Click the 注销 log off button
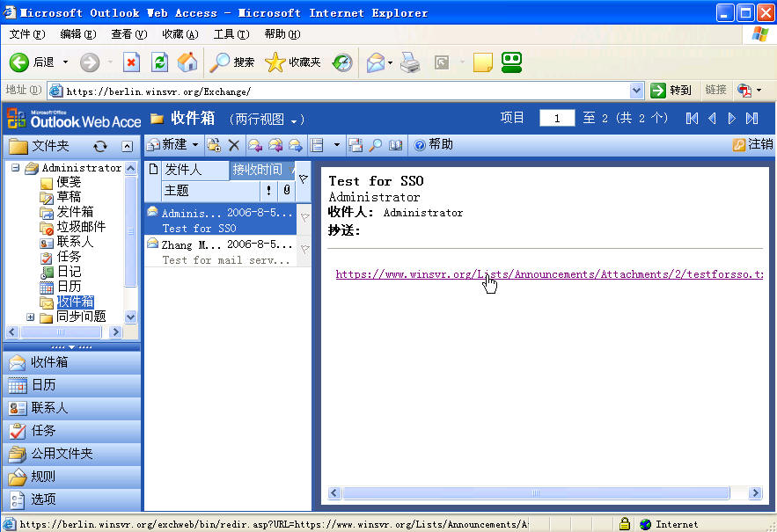Screen dimensions: 777x532 pos(753,145)
